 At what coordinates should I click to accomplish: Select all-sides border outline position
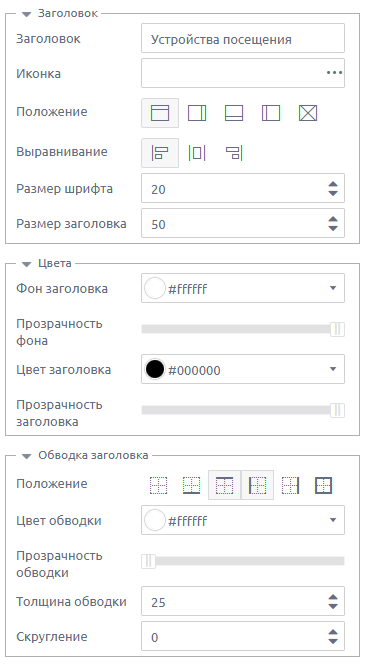(x=324, y=485)
